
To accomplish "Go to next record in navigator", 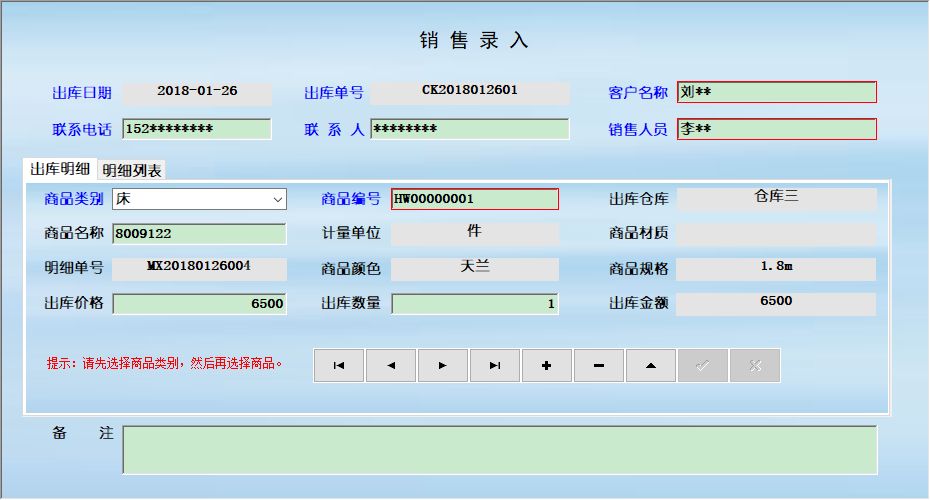I will (x=443, y=366).
